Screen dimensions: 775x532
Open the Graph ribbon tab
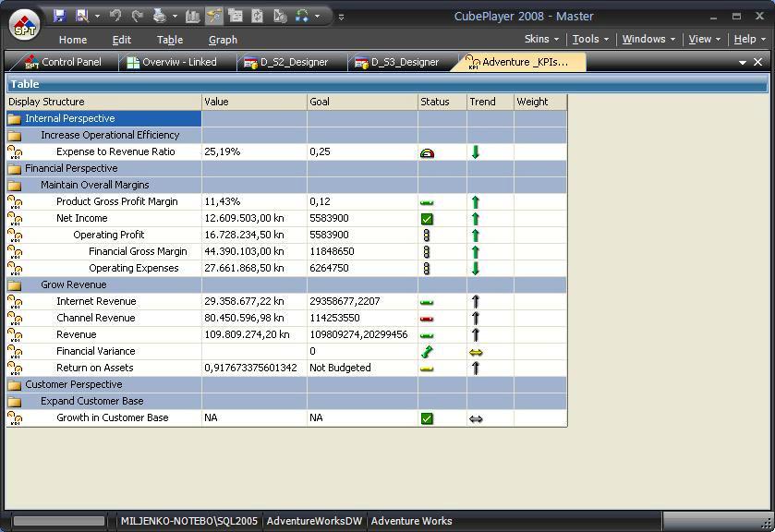223,40
